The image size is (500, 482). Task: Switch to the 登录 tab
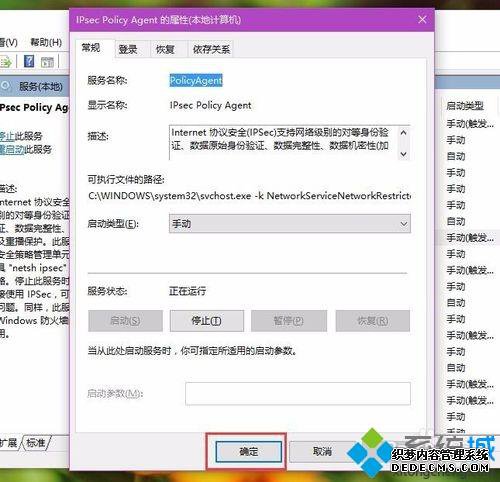point(128,50)
